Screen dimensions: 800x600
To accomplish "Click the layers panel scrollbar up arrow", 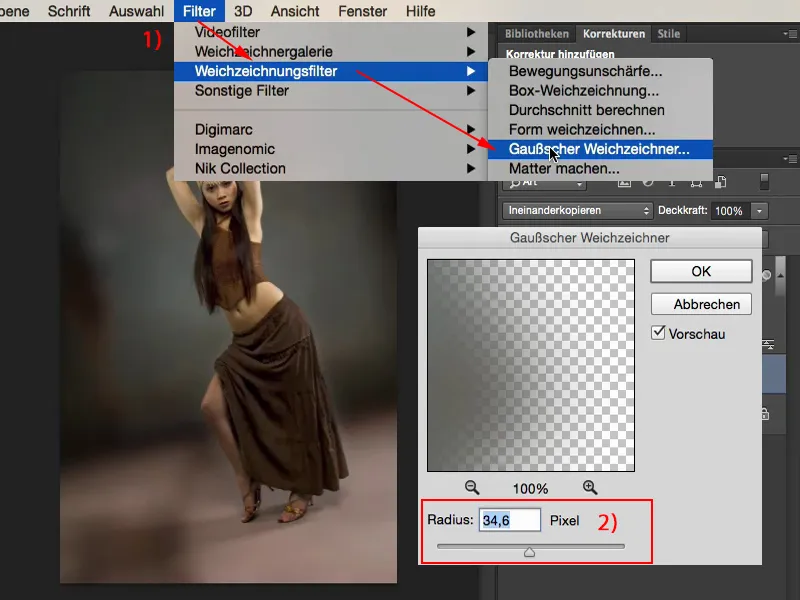I will (780, 276).
